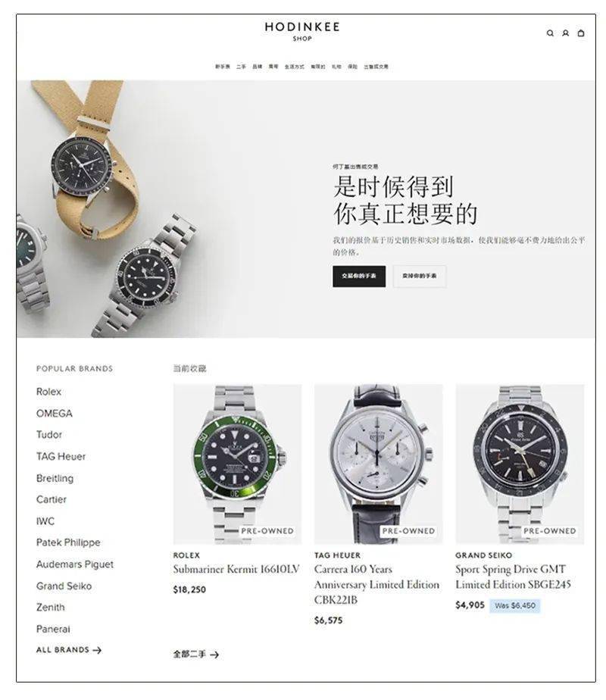Open the 保险 menu item
The image size is (606, 700).
352,67
